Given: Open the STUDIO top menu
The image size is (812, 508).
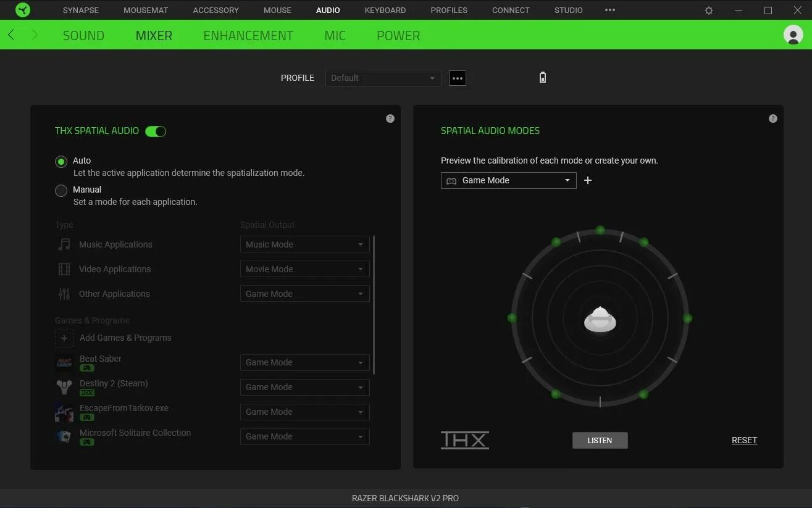Looking at the screenshot, I should pos(568,10).
